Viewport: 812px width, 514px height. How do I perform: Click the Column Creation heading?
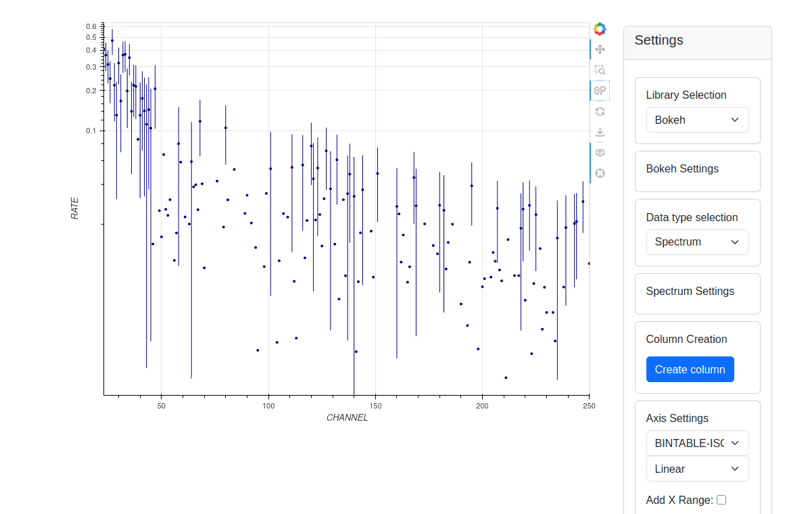click(686, 340)
